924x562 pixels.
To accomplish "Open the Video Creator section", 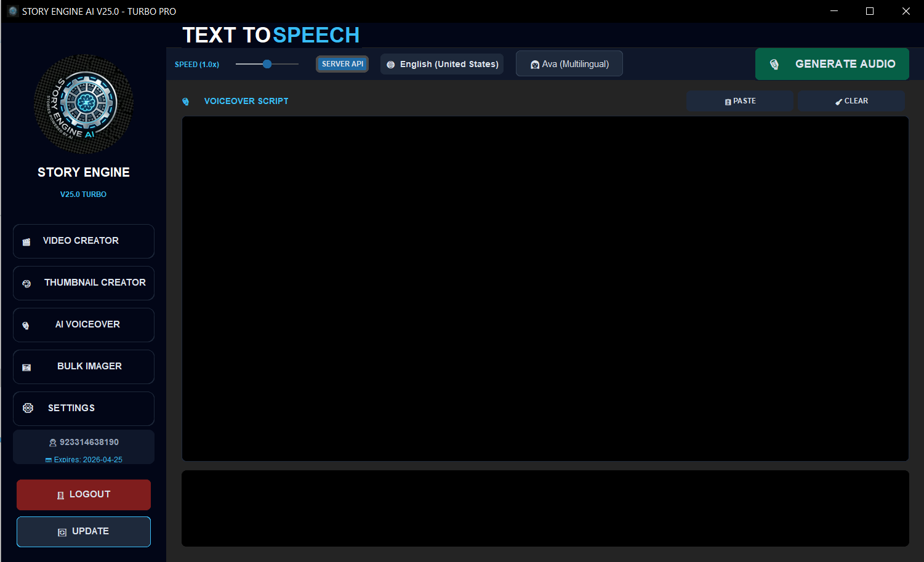I will [x=83, y=241].
